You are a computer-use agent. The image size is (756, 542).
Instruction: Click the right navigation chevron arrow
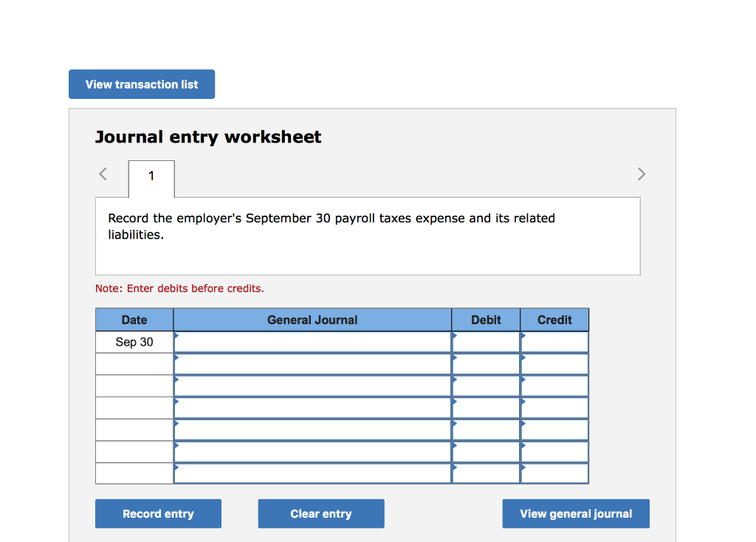pos(642,174)
